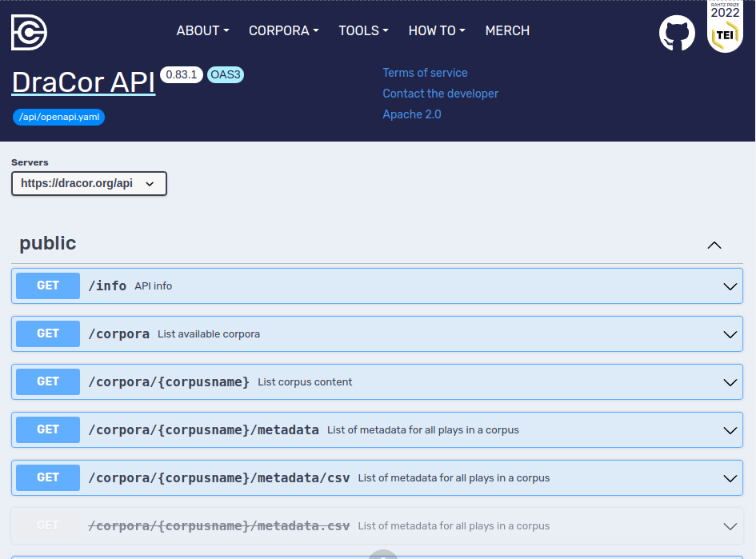Open the HOW TO dropdown menu
The image size is (756, 559).
[437, 31]
